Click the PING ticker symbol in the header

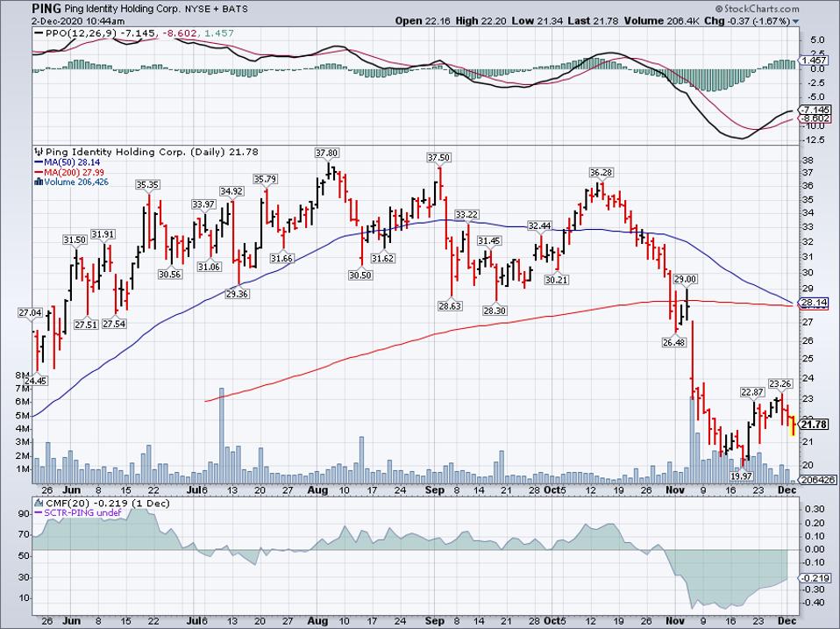click(x=46, y=9)
